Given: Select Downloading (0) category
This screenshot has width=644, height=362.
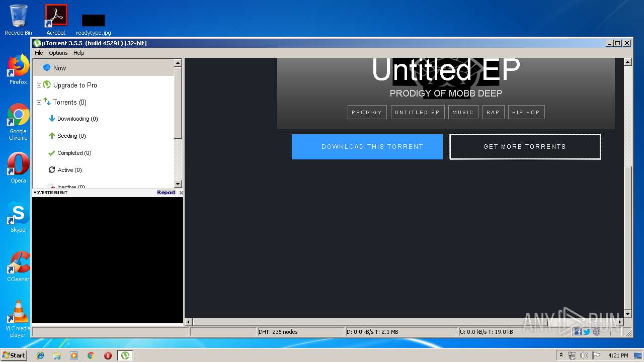Looking at the screenshot, I should (x=77, y=119).
